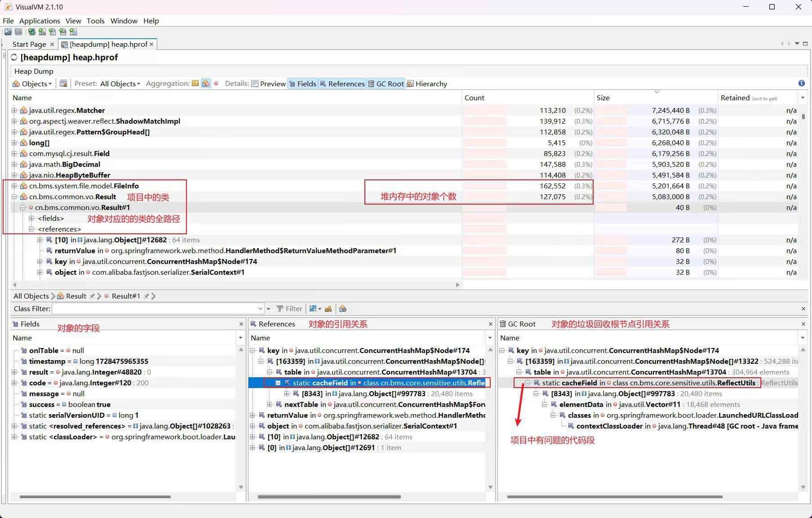Expand the cn.bms.system.file.model.FileInfo class node
This screenshot has width=812, height=518.
coord(14,186)
